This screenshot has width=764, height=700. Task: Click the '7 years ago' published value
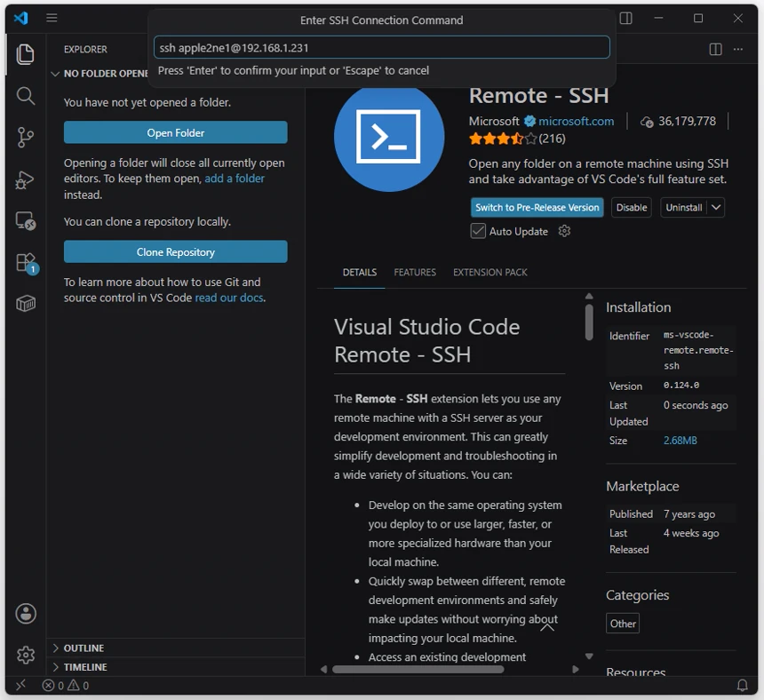pos(689,514)
